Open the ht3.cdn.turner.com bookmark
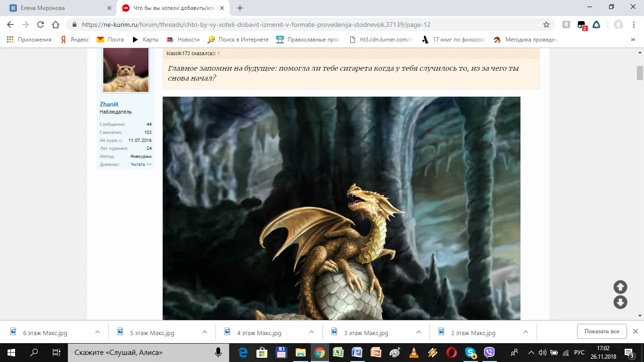This screenshot has height=362, width=644. tap(381, 40)
